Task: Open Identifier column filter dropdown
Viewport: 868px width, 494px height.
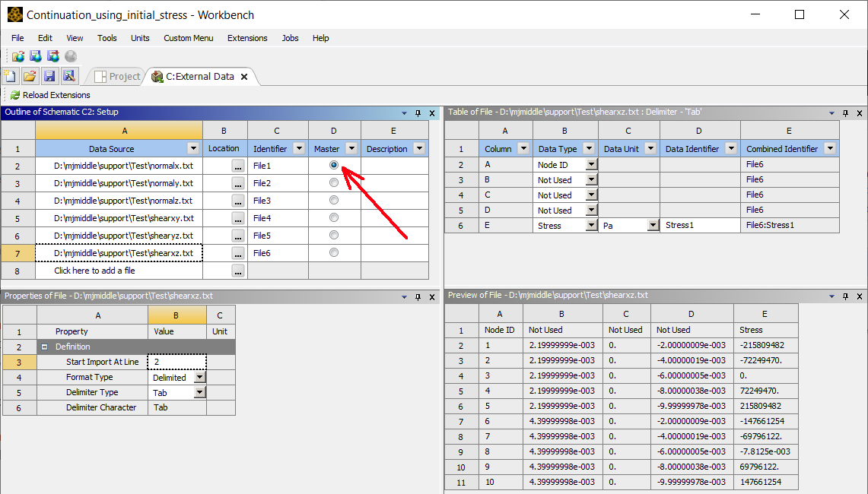Action: coord(299,148)
